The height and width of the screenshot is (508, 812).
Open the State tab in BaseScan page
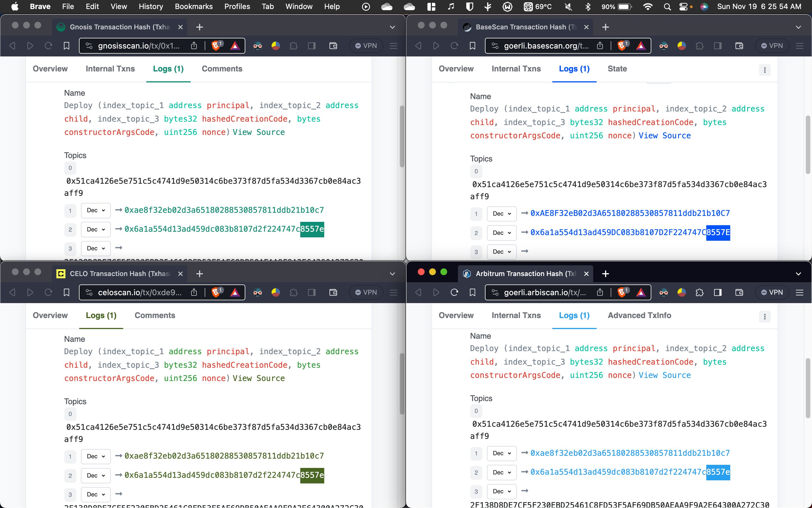[x=617, y=69]
